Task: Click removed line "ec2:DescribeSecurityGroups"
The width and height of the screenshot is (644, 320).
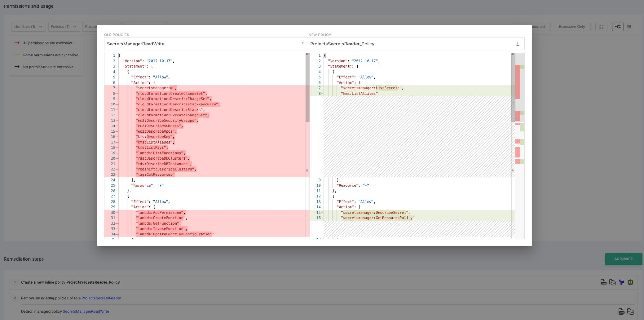Action: (x=167, y=121)
